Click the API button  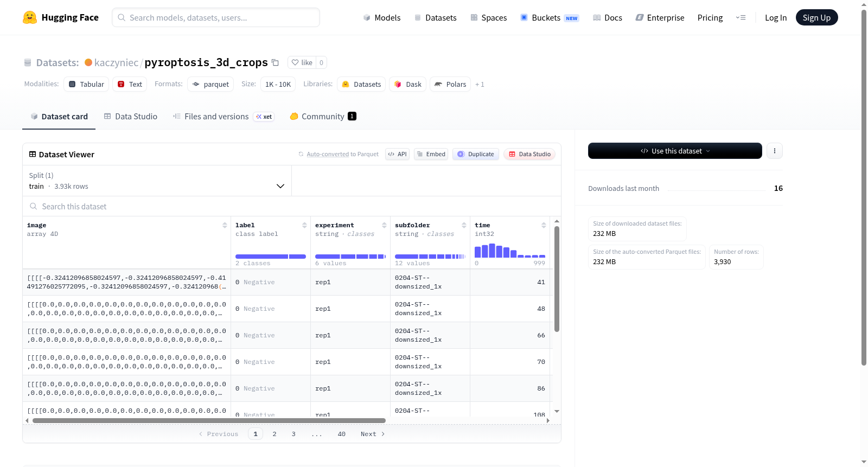[397, 154]
